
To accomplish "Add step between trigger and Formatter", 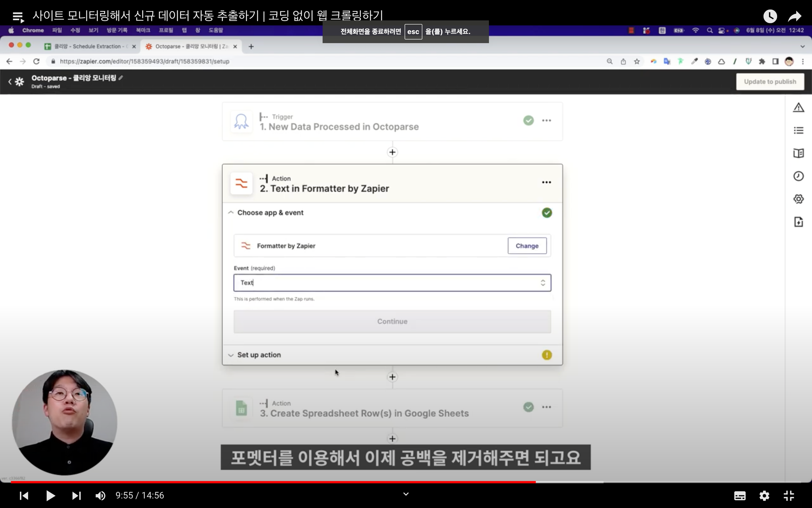I will pos(392,152).
